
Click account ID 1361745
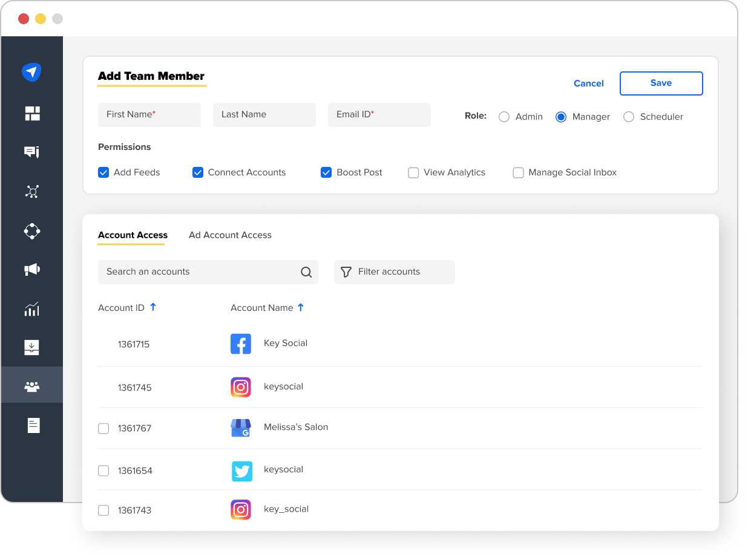[134, 388]
